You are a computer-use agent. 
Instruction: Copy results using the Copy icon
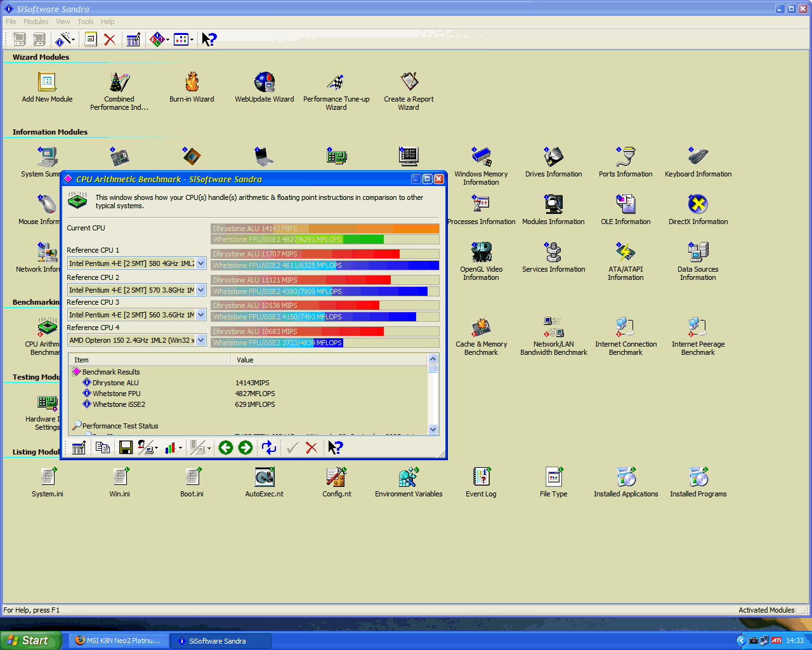tap(102, 448)
